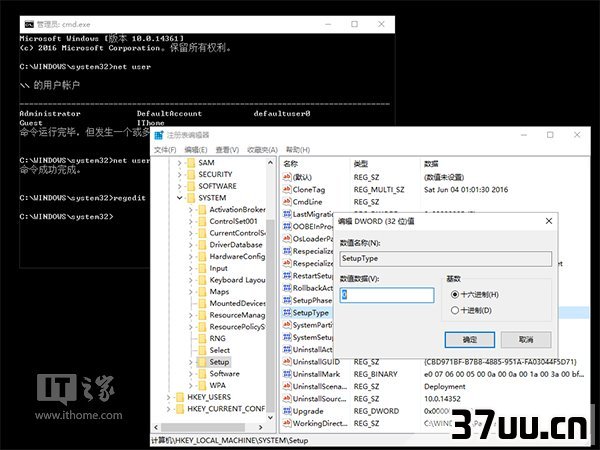Click the UninstallMark binary value icon
Screen dimensions: 600x450
pos(287,374)
